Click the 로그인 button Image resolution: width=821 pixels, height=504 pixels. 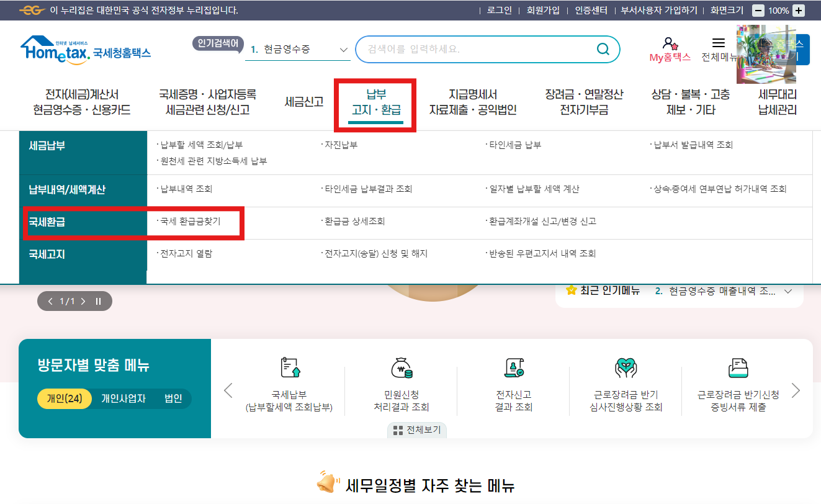(498, 10)
